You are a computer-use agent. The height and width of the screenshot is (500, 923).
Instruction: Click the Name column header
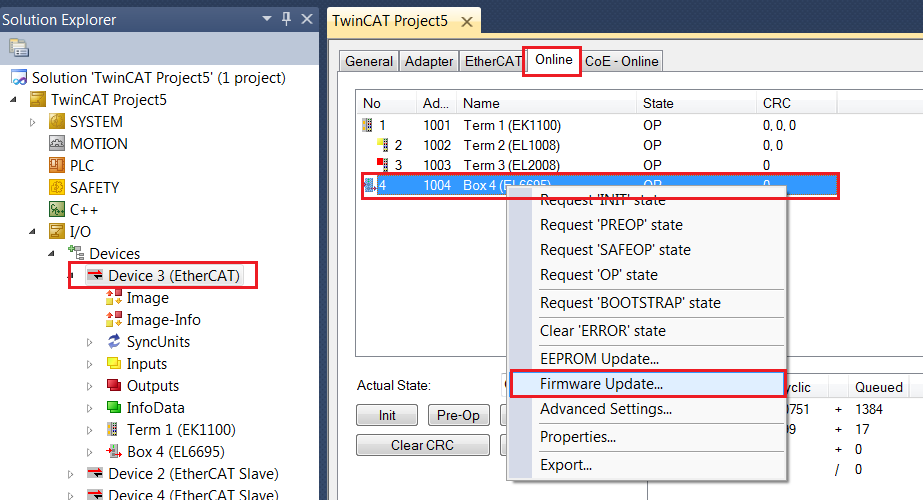pyautogui.click(x=547, y=103)
